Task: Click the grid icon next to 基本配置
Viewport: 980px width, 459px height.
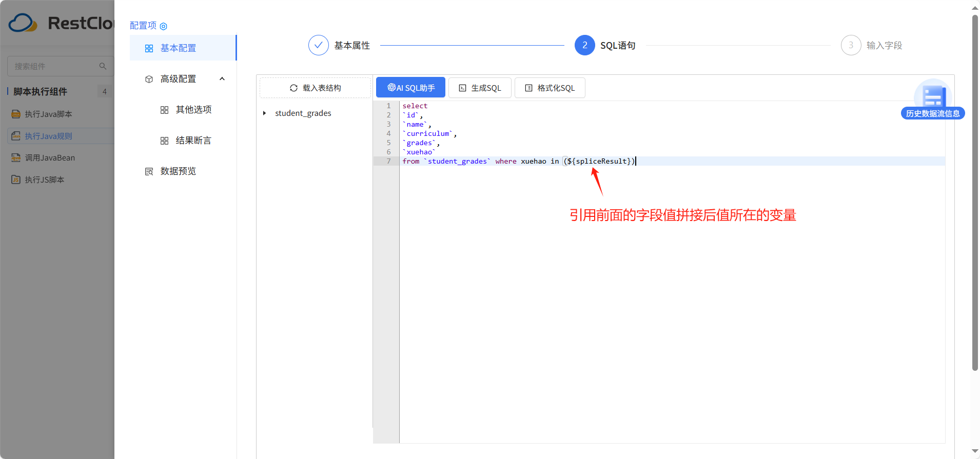Action: pos(149,48)
